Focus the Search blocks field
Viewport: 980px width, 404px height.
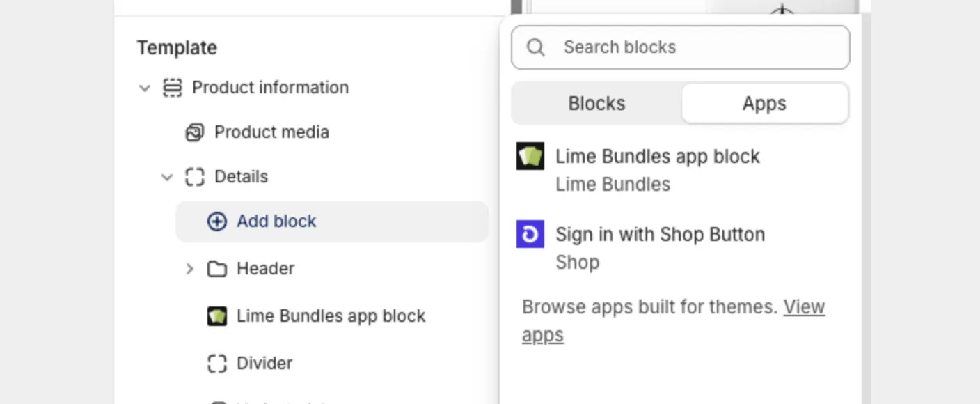tap(680, 47)
